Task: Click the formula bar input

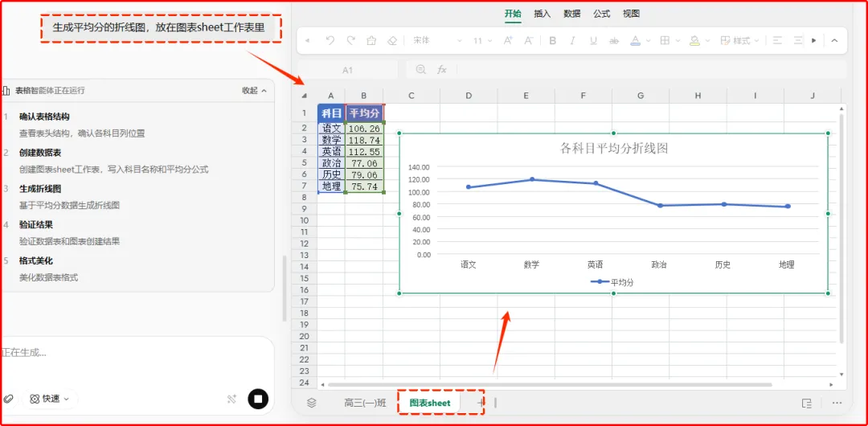Action: click(650, 70)
